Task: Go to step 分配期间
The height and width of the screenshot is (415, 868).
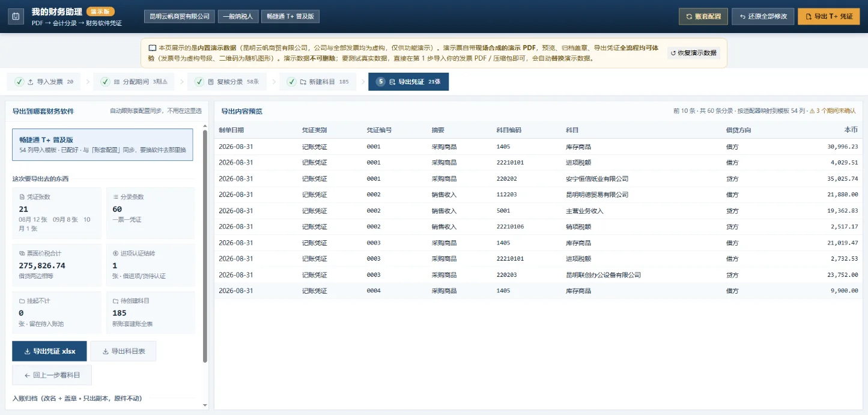Action: (x=134, y=82)
